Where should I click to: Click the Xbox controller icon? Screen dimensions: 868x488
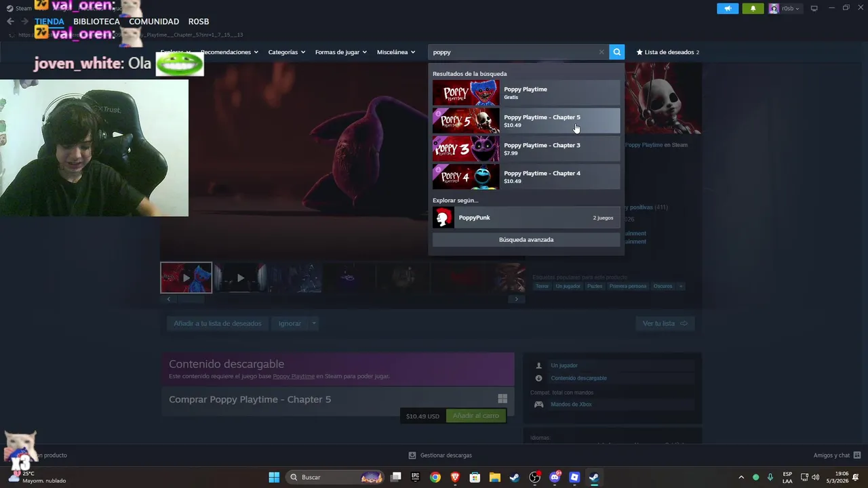[x=539, y=404]
